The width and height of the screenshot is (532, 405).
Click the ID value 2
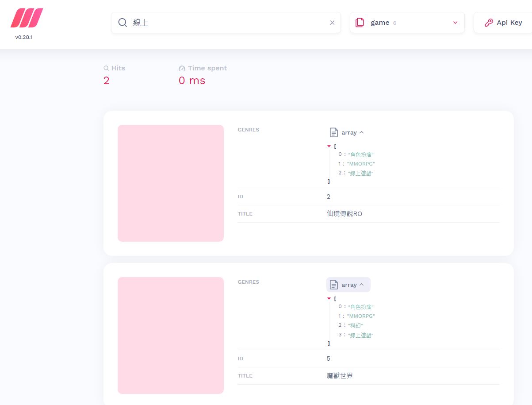click(329, 197)
